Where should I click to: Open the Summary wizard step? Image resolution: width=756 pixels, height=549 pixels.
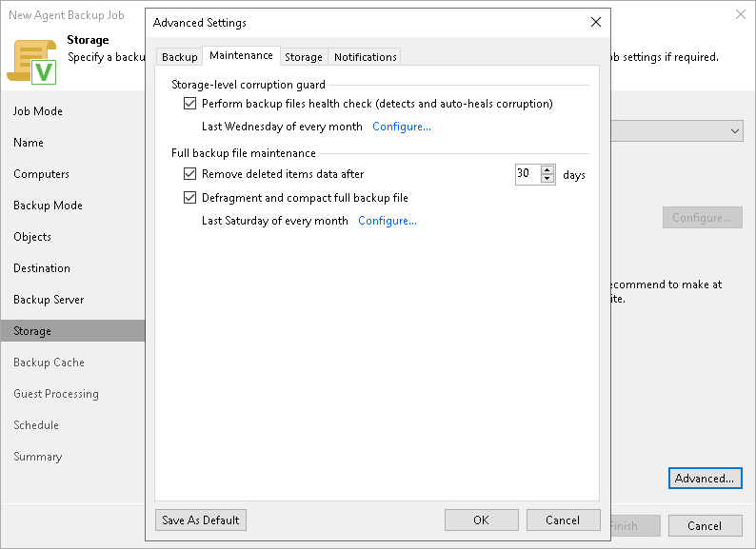37,457
